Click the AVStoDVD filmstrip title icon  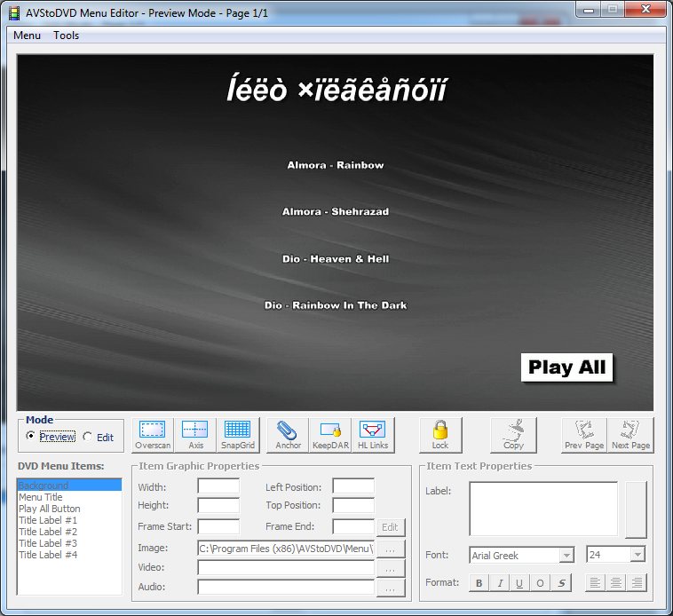click(14, 13)
